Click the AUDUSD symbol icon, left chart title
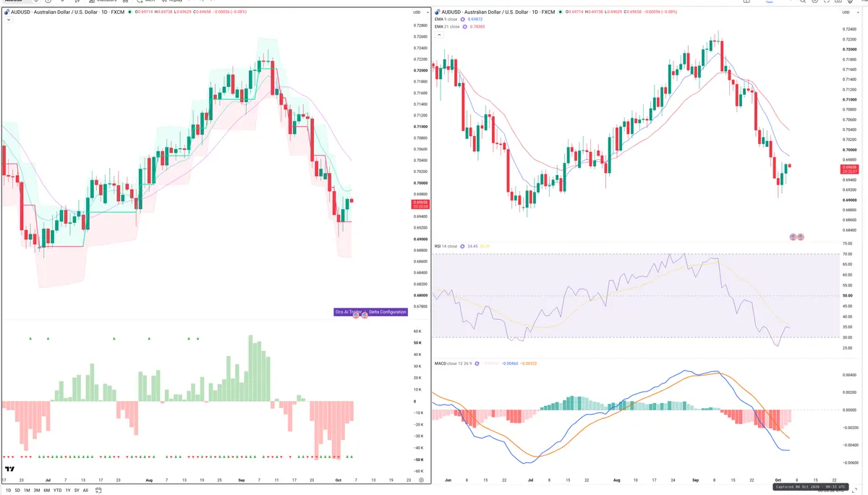This screenshot has height=495, width=868. point(8,12)
